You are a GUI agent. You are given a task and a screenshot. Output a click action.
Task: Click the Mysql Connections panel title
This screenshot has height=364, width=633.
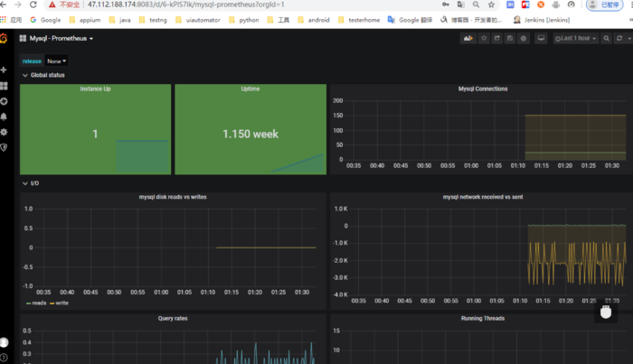click(x=483, y=89)
